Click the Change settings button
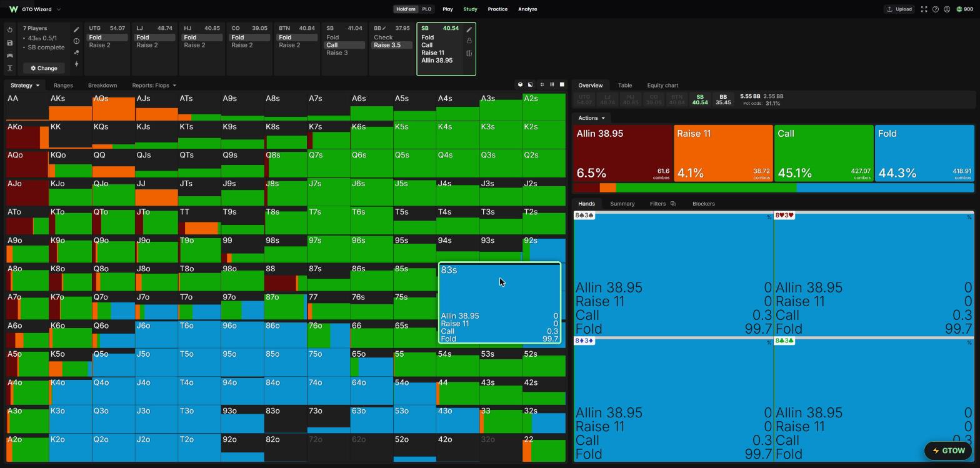This screenshot has width=980, height=468. tap(44, 68)
